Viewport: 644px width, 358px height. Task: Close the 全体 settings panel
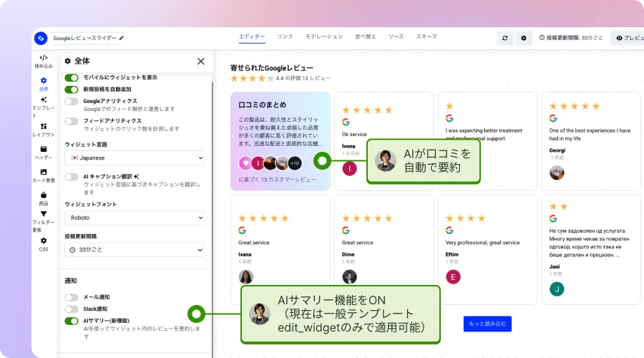coord(201,62)
